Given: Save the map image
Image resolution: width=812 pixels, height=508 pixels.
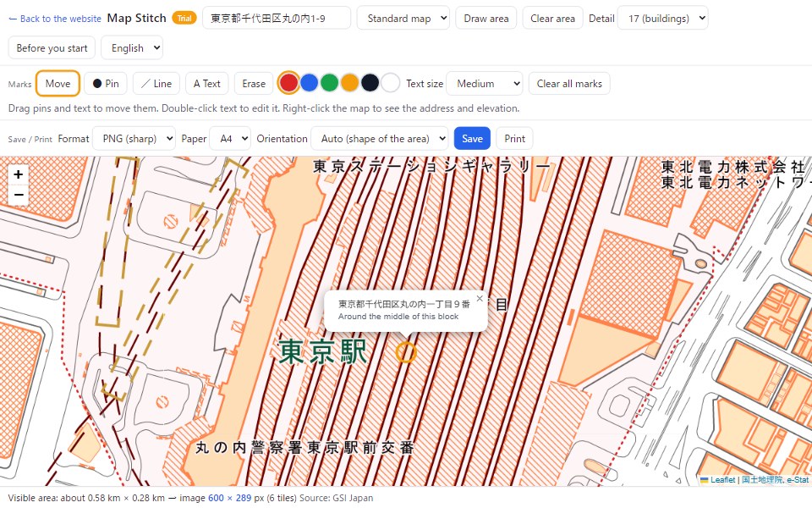Looking at the screenshot, I should pos(472,138).
